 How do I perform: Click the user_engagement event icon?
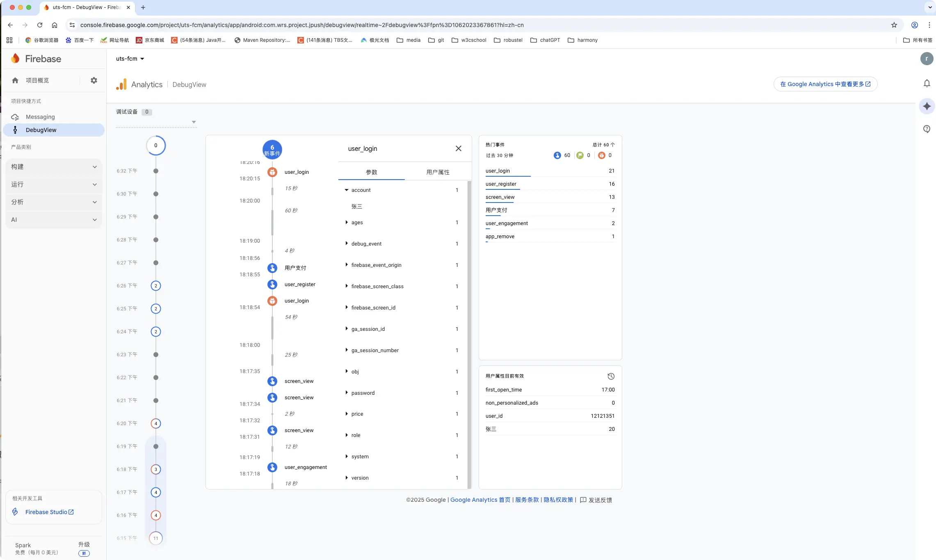(272, 467)
